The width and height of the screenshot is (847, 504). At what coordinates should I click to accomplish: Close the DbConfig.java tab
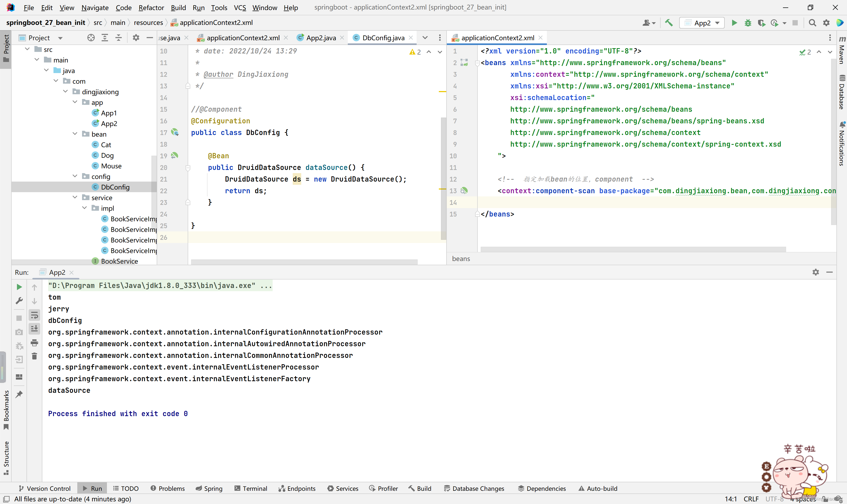point(411,38)
